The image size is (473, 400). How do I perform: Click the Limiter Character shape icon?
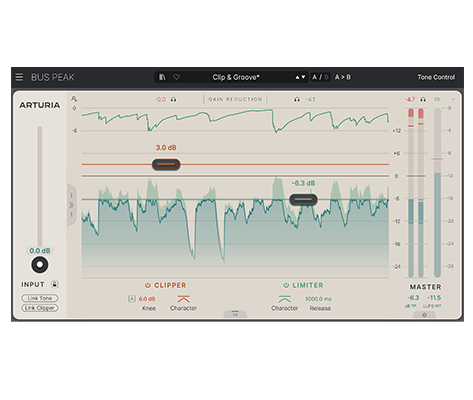pyautogui.click(x=284, y=299)
